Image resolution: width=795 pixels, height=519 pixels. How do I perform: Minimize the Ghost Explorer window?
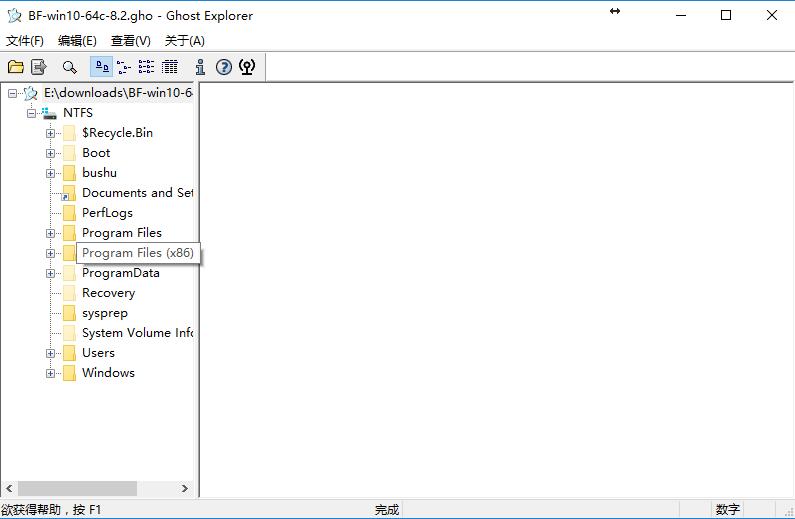[681, 15]
